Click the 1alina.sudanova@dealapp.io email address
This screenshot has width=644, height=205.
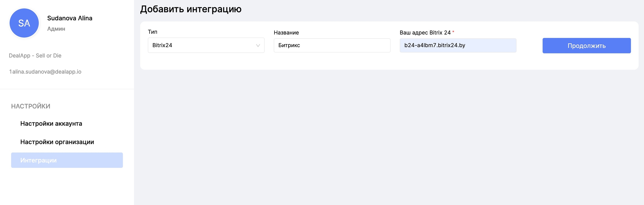pos(45,72)
